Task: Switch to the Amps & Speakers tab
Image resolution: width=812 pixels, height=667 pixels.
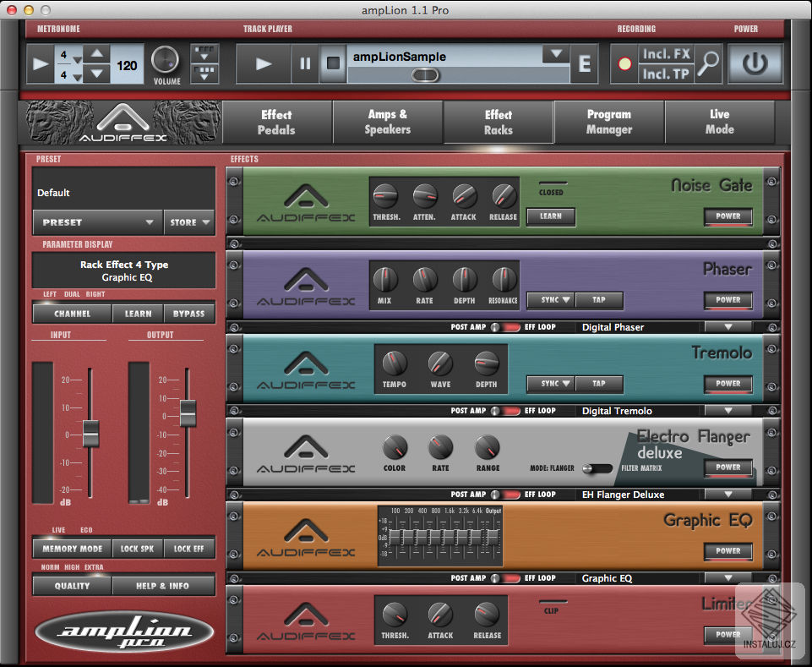Action: 387,123
